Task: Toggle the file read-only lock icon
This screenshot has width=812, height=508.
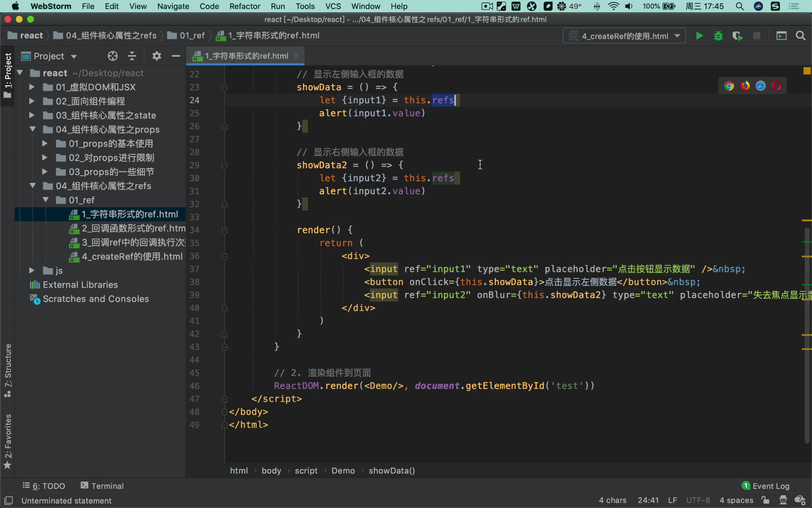Action: (x=765, y=500)
